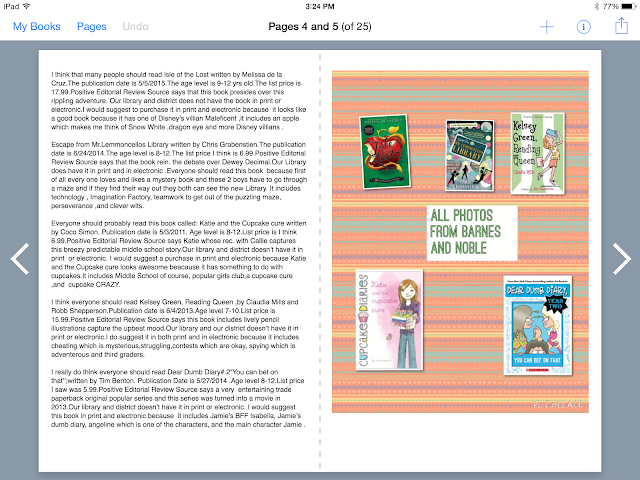Viewport: 640px width, 480px height.
Task: Tap the plus add icon
Action: 547,27
